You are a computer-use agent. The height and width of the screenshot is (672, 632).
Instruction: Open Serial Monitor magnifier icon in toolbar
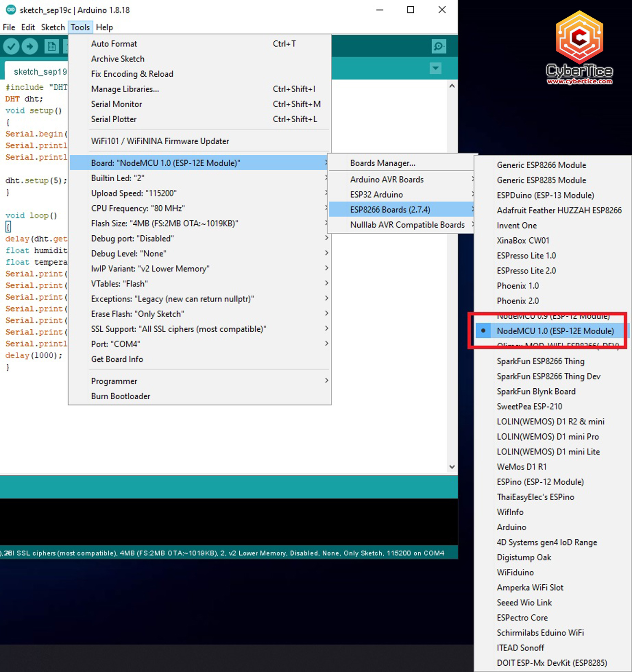click(439, 46)
